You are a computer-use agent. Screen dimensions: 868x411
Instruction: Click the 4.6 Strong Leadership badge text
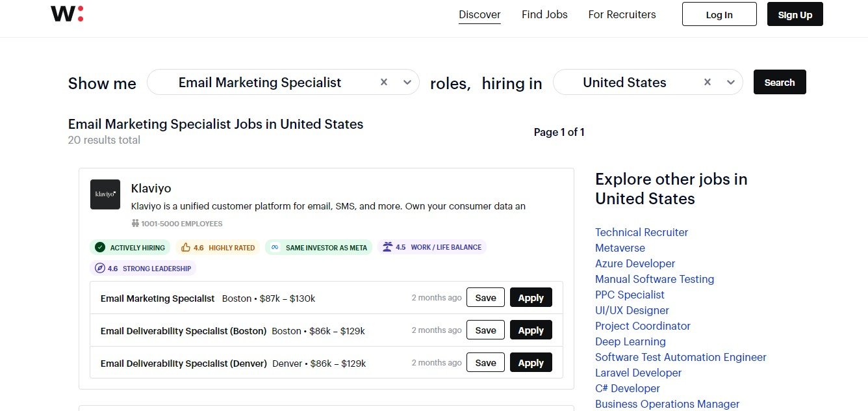pyautogui.click(x=149, y=269)
